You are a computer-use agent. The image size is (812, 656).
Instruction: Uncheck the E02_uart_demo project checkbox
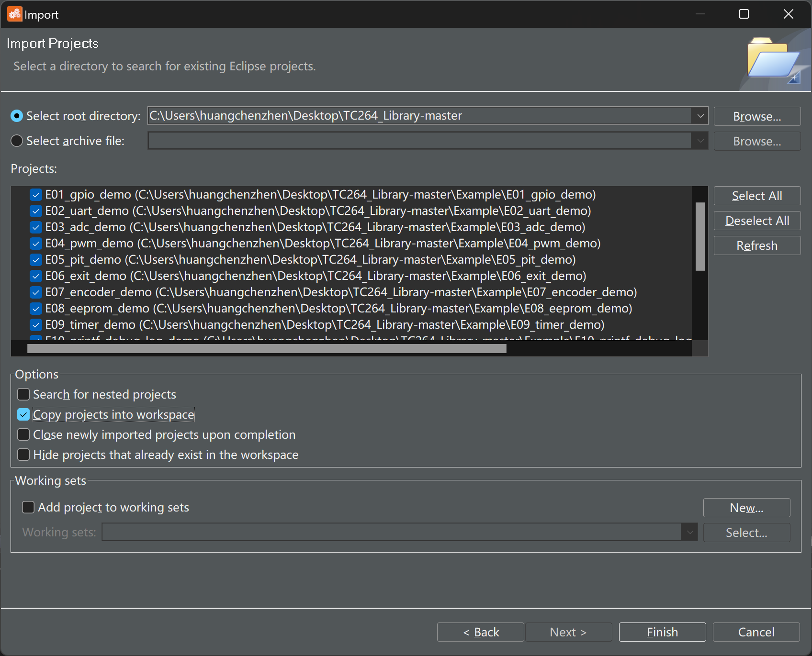(x=36, y=211)
